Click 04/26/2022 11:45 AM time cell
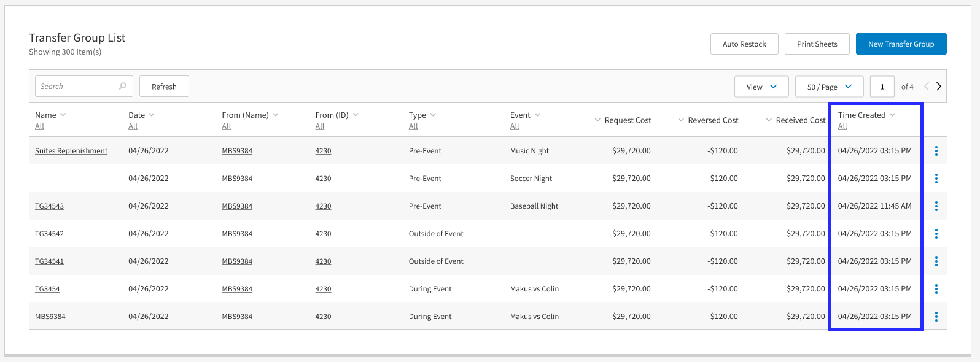Viewport: 980px width, 362px height. coord(875,206)
